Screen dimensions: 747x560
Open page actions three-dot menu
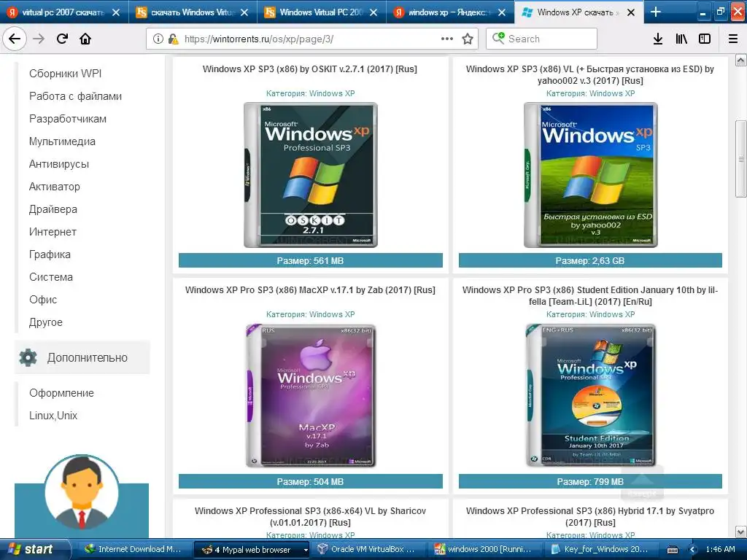[x=447, y=39]
